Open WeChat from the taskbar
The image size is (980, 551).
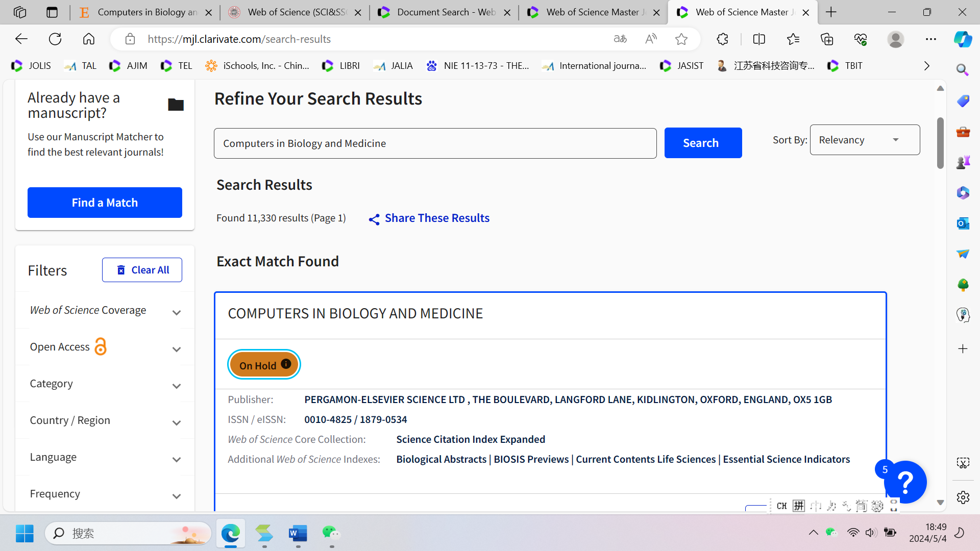click(x=331, y=533)
